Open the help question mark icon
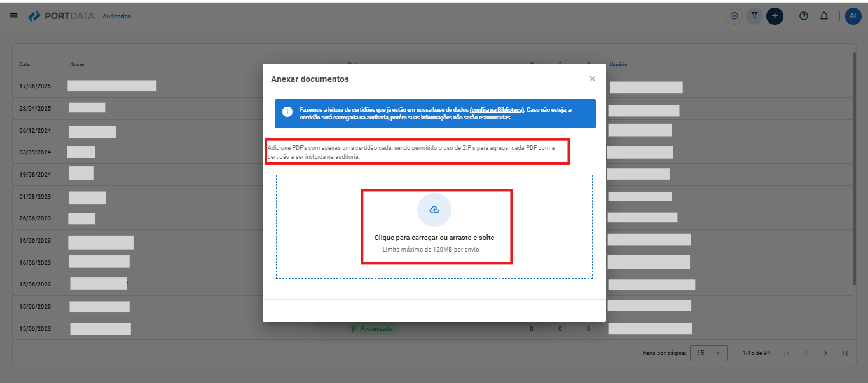The width and height of the screenshot is (868, 383). [804, 16]
